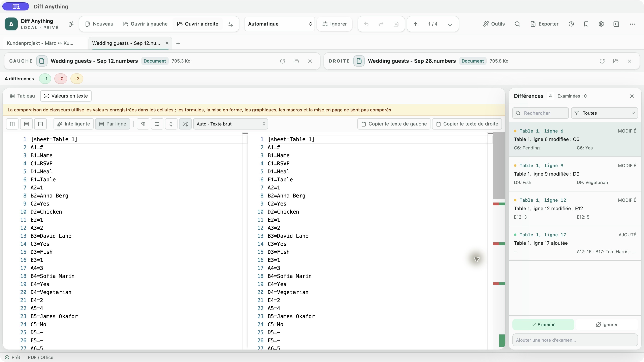Reload the left file Sep 12

pyautogui.click(x=283, y=61)
